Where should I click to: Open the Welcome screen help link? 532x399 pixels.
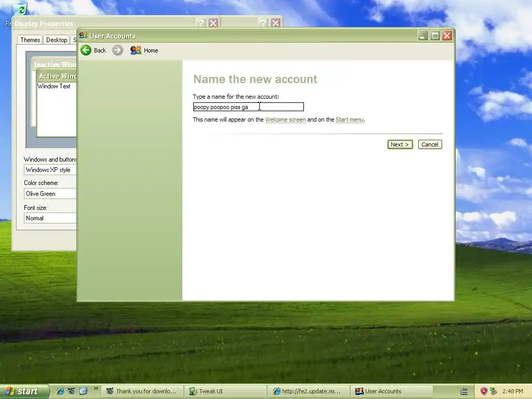[285, 120]
